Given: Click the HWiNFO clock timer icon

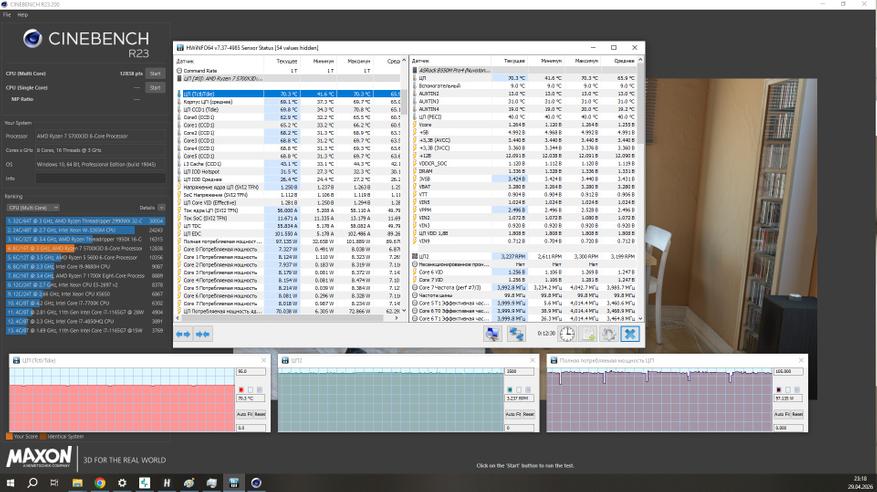Looking at the screenshot, I should tap(567, 334).
